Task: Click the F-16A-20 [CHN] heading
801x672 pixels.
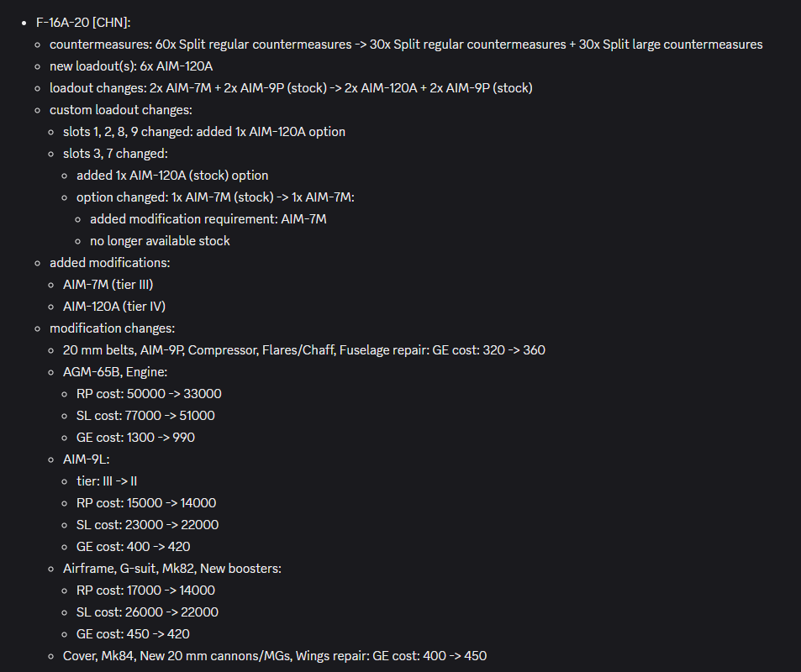Action: pyautogui.click(x=83, y=23)
